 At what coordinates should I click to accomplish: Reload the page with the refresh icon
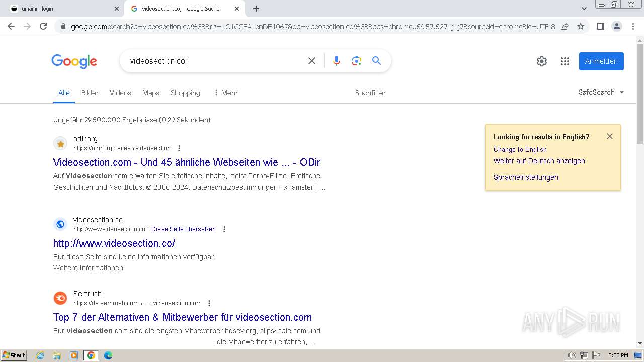(43, 26)
